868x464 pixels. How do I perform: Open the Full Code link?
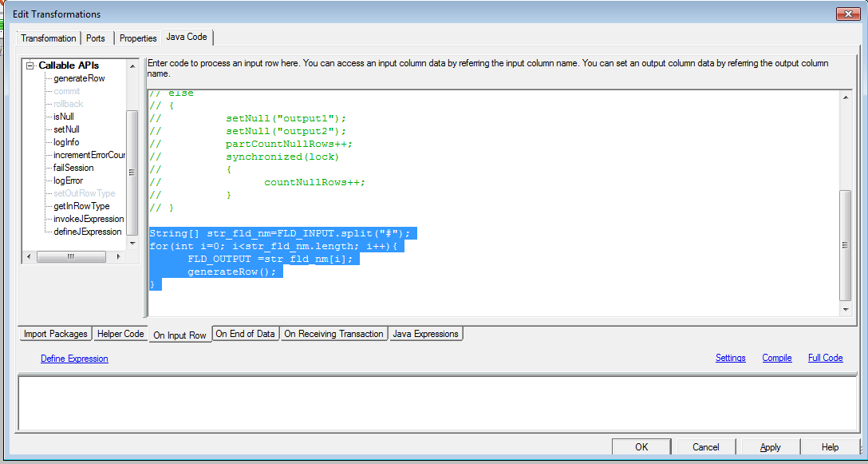tap(826, 358)
